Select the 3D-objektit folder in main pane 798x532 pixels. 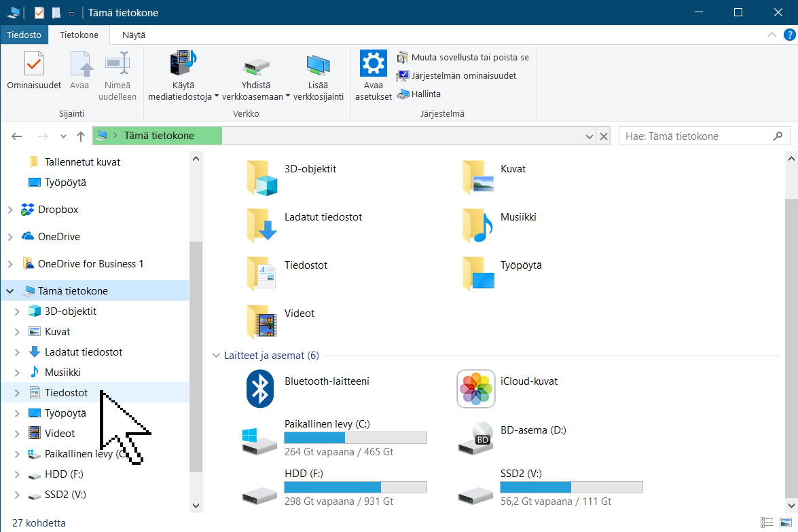tap(262, 177)
